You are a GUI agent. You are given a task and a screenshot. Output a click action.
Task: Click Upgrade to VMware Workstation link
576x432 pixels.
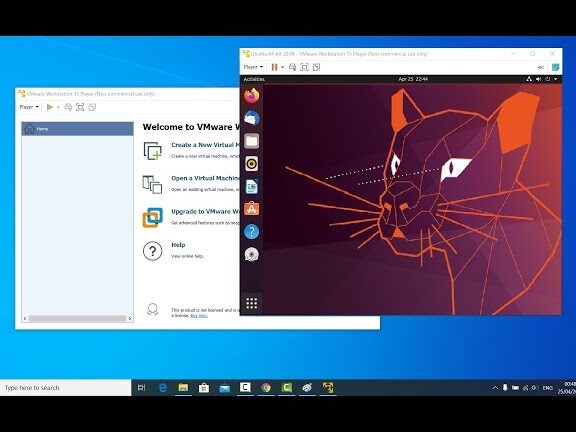[x=205, y=212]
